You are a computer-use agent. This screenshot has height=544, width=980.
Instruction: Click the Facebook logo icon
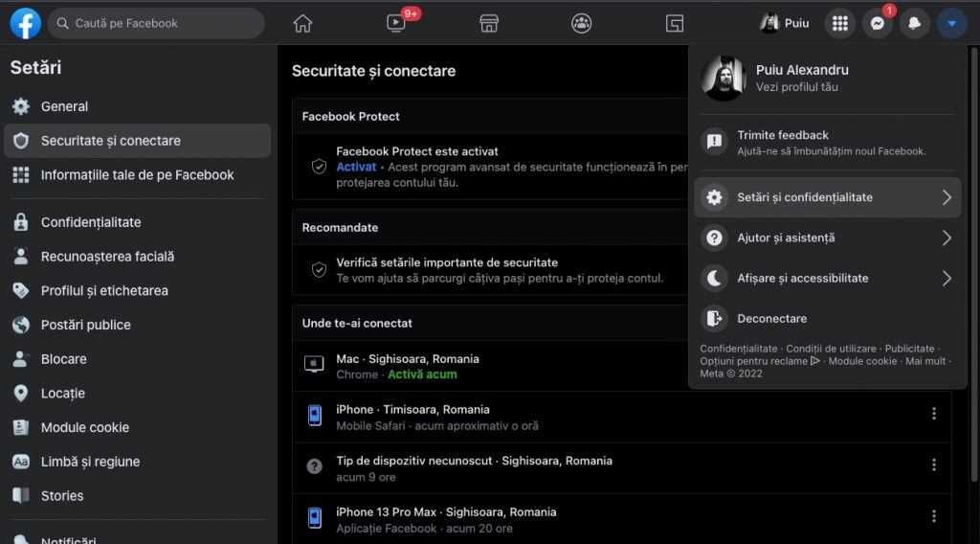pos(25,23)
